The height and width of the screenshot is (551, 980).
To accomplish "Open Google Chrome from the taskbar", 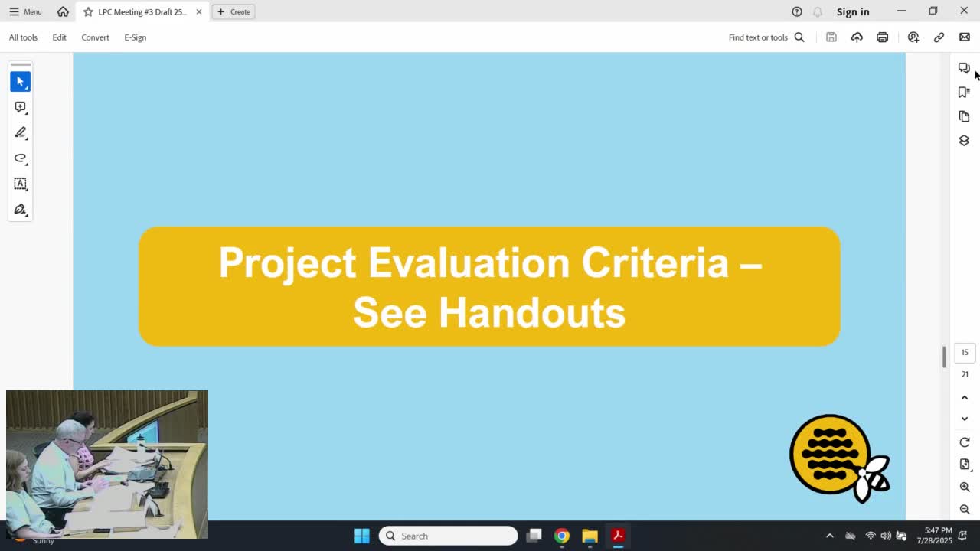I will click(x=562, y=536).
